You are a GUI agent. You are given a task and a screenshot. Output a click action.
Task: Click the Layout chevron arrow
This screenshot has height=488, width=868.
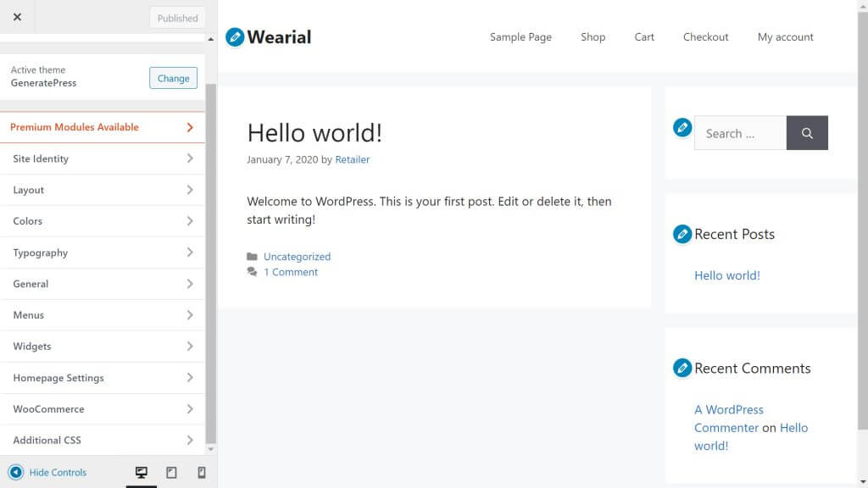[x=190, y=190]
